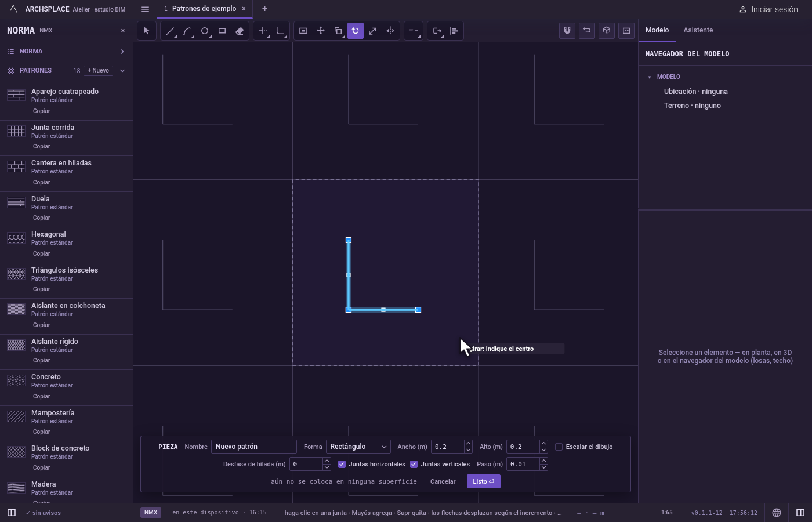This screenshot has height=522, width=812.
Task: Select the arrow selection tool
Action: [146, 31]
